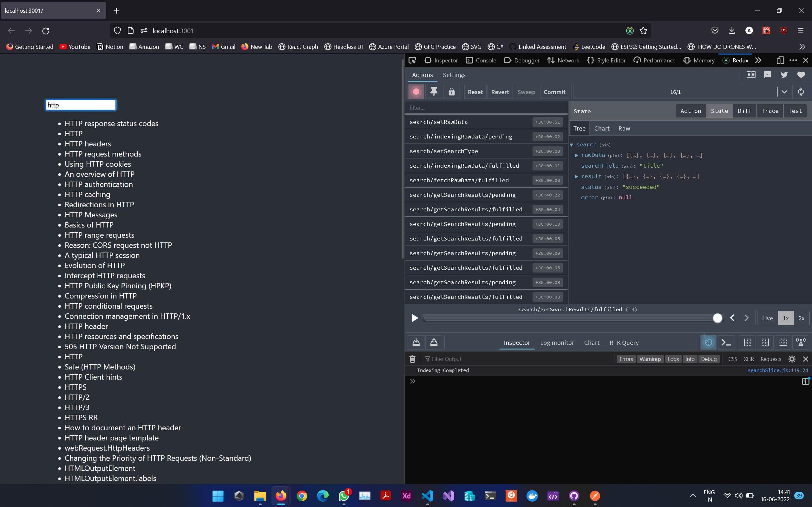Viewport: 812px width, 507px height.
Task: Toggle the lock changes padlock
Action: click(x=451, y=92)
